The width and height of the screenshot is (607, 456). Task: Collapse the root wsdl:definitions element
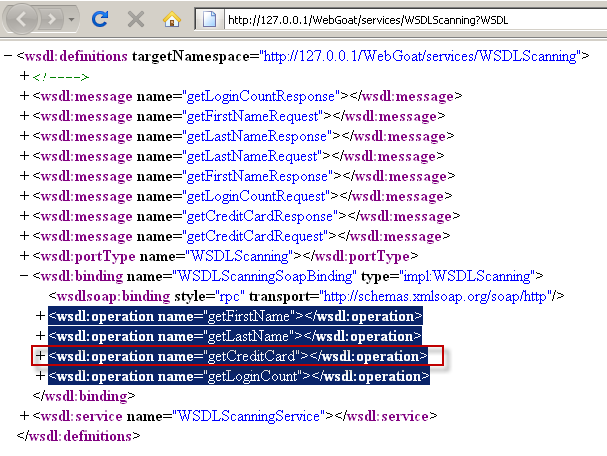coord(9,57)
